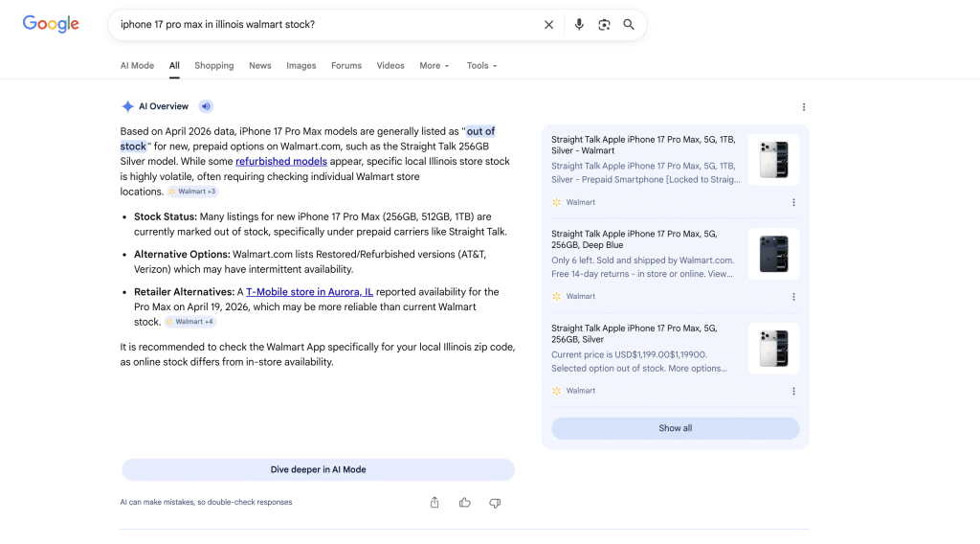Open the AI Overview three-dot options menu
This screenshot has height=544, width=980.
804,107
